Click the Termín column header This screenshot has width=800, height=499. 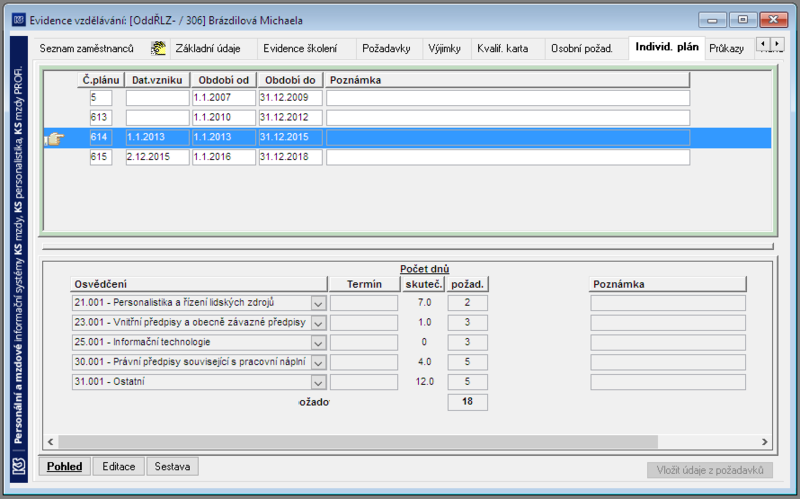point(364,284)
